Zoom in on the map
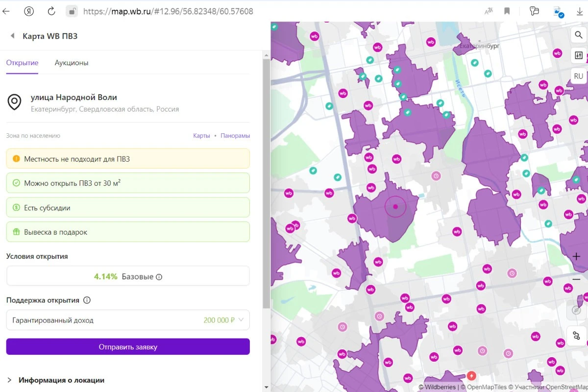The width and height of the screenshot is (588, 392). (x=576, y=256)
